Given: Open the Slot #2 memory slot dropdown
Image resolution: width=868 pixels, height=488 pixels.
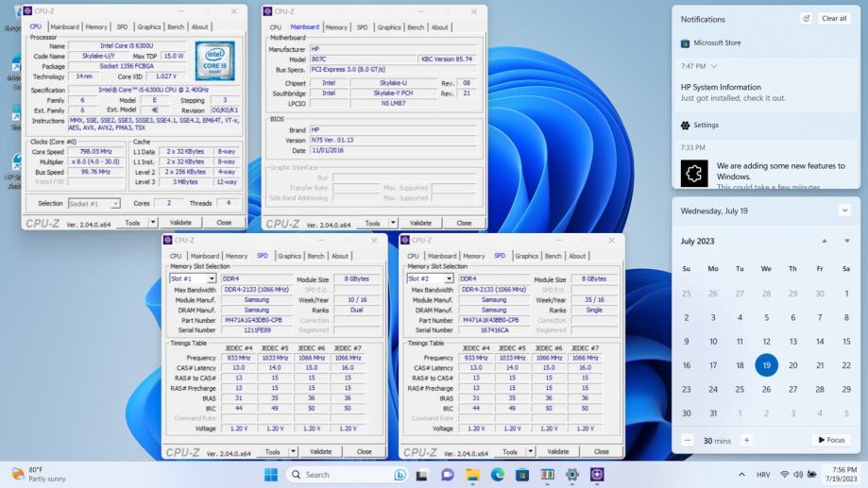Looking at the screenshot, I should pyautogui.click(x=449, y=279).
